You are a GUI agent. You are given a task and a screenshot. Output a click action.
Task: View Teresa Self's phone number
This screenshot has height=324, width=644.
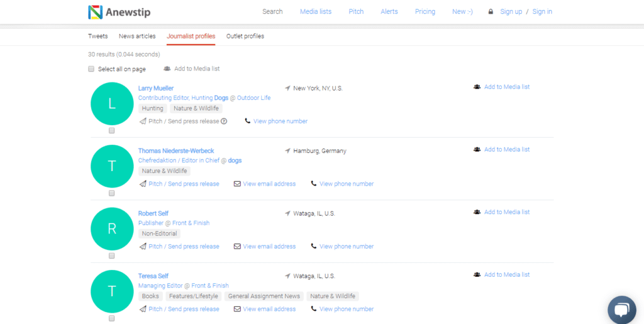click(347, 309)
